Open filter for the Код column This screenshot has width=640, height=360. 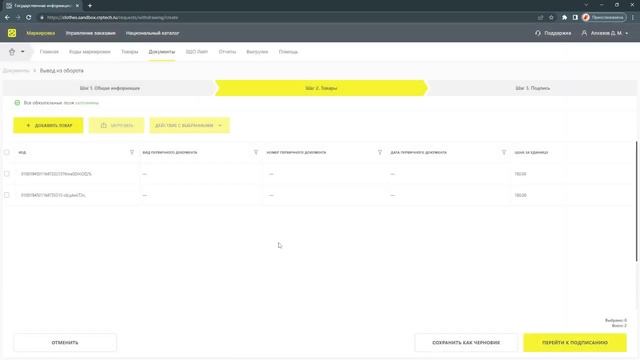pyautogui.click(x=132, y=152)
